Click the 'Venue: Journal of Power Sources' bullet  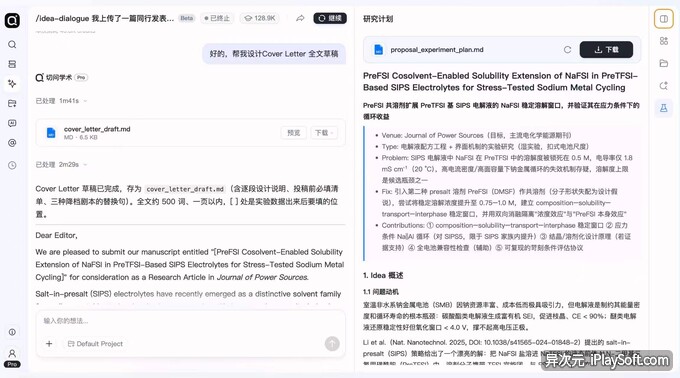(476, 135)
